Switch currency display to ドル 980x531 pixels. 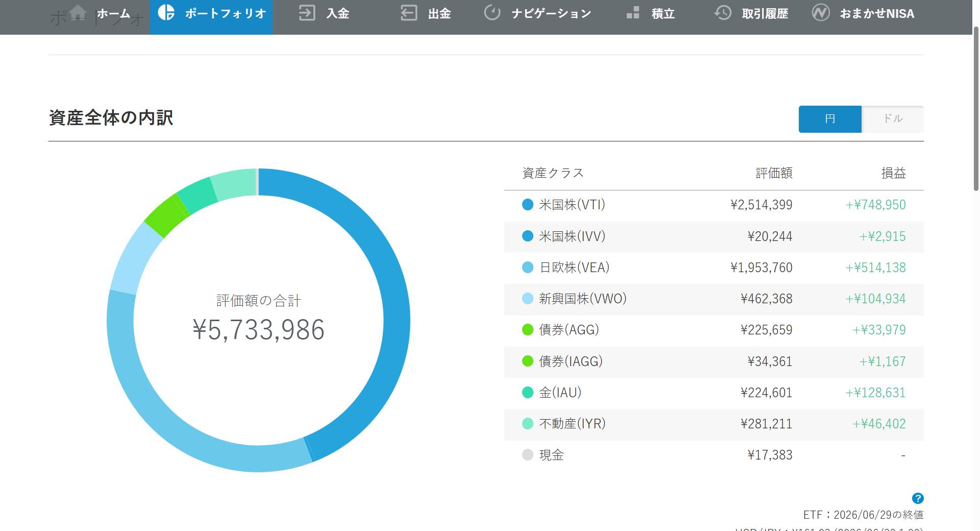893,119
